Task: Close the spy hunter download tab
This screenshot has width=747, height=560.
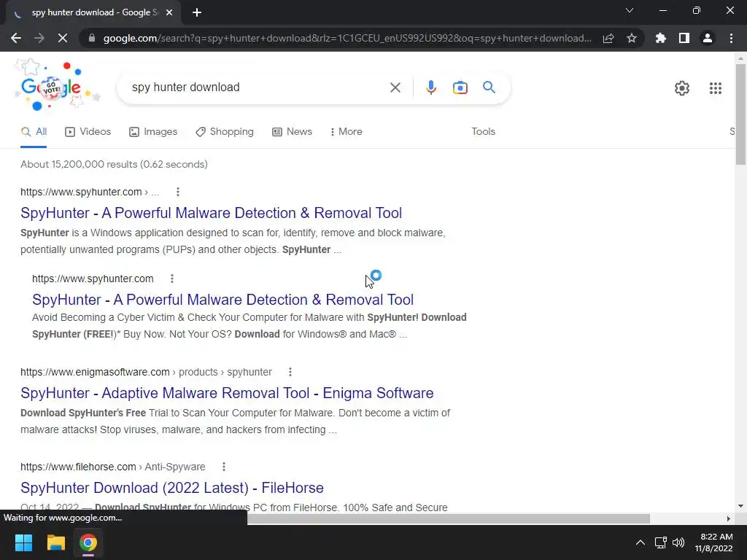Action: point(169,13)
